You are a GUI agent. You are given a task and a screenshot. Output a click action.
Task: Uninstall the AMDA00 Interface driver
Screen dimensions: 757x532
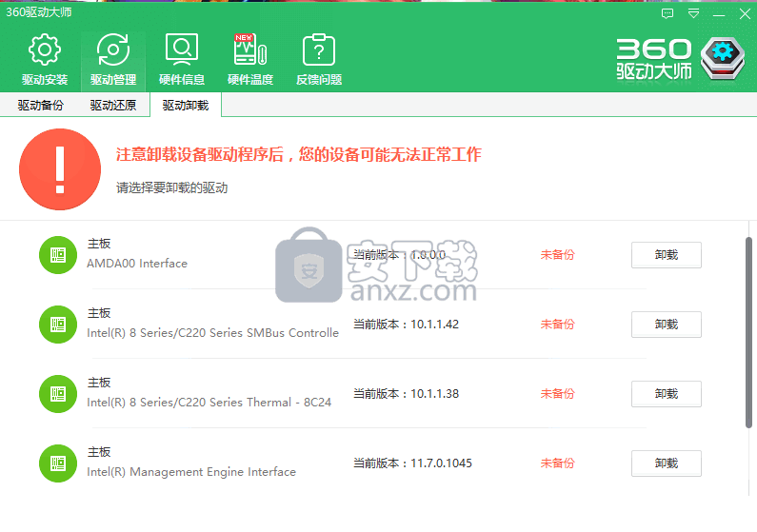click(667, 255)
